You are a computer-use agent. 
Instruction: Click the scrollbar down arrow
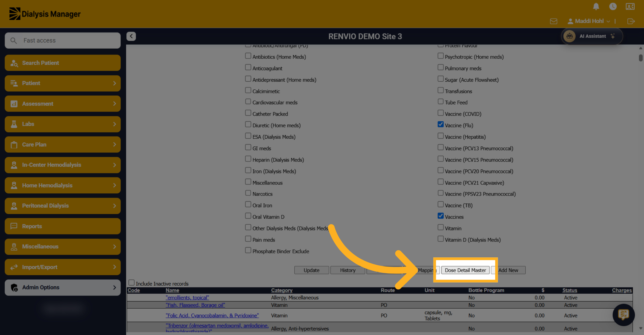click(641, 328)
